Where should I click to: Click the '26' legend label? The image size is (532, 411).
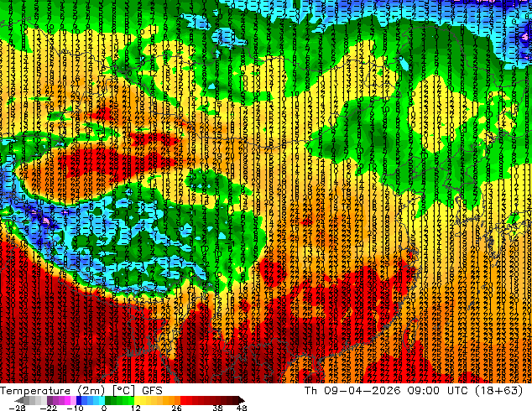pos(176,408)
